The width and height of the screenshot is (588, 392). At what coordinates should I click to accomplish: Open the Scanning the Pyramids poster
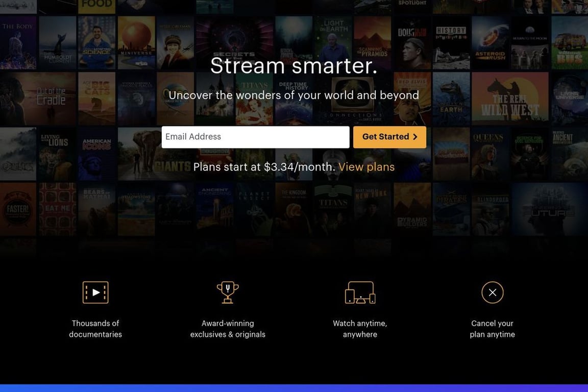point(373,43)
